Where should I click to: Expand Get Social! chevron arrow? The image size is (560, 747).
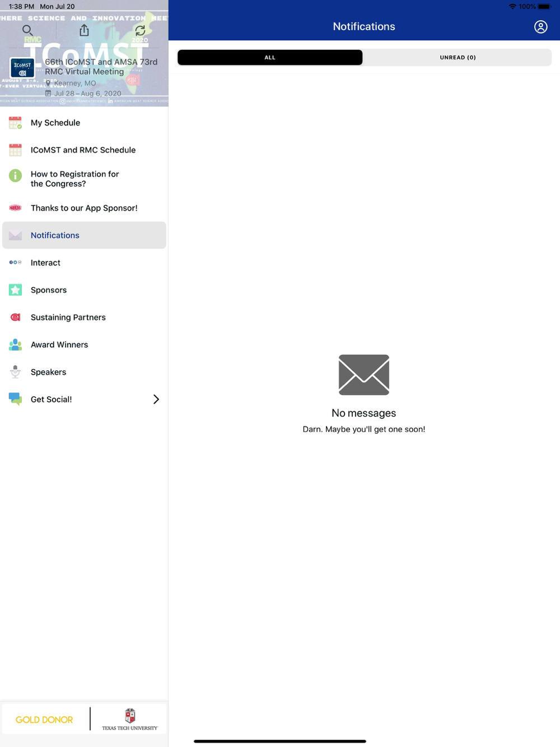pyautogui.click(x=156, y=399)
